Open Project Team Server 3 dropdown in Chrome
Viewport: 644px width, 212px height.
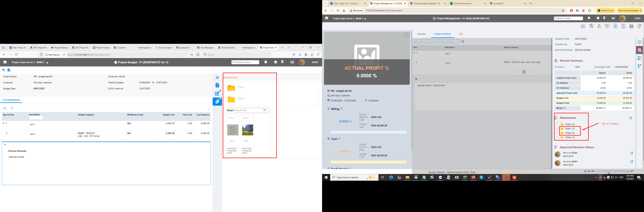pos(349,19)
